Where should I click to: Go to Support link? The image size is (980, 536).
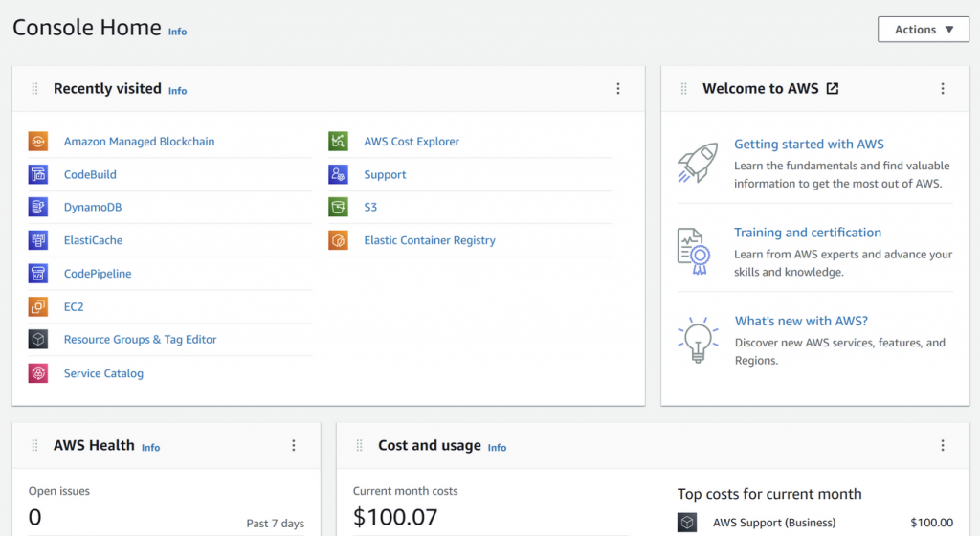[x=385, y=174]
